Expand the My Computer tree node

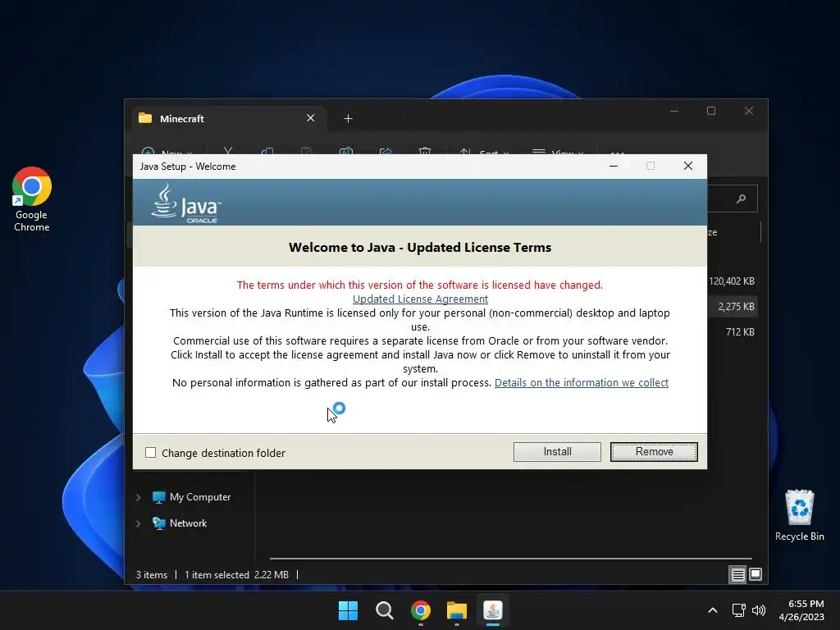138,497
